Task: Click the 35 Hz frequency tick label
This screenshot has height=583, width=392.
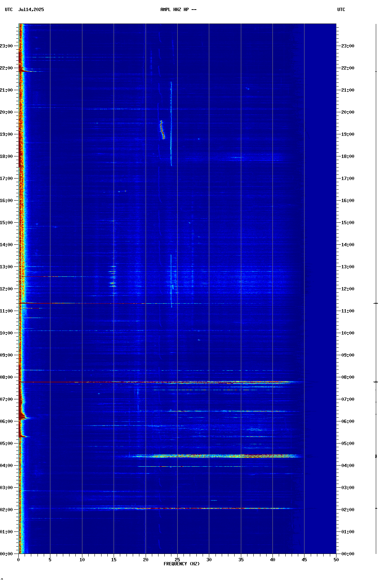Action: [x=241, y=560]
